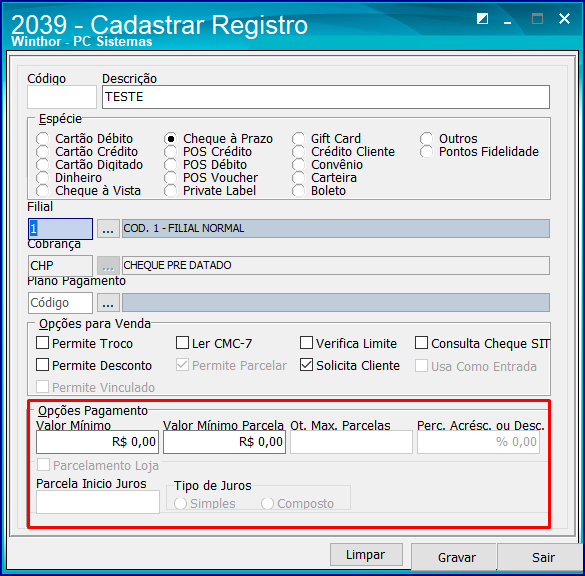Open Filial lookup ellipsis button
The height and width of the screenshot is (576, 585).
[108, 228]
